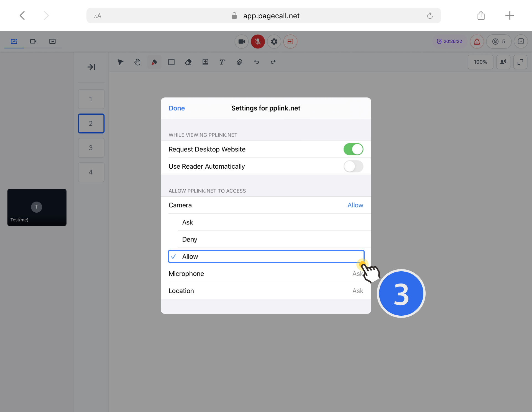This screenshot has height=412, width=532.
Task: Toggle the camera button in top bar
Action: [x=242, y=42]
